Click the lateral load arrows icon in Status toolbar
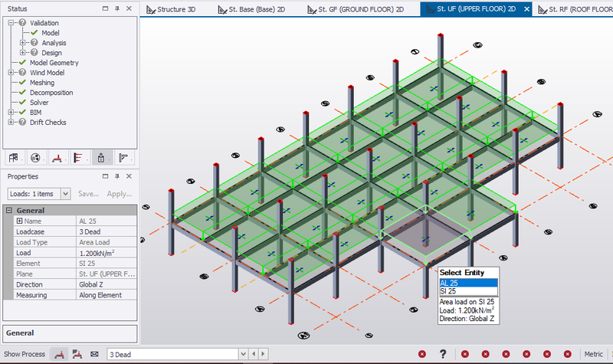This screenshot has width=613, height=364. (x=78, y=158)
